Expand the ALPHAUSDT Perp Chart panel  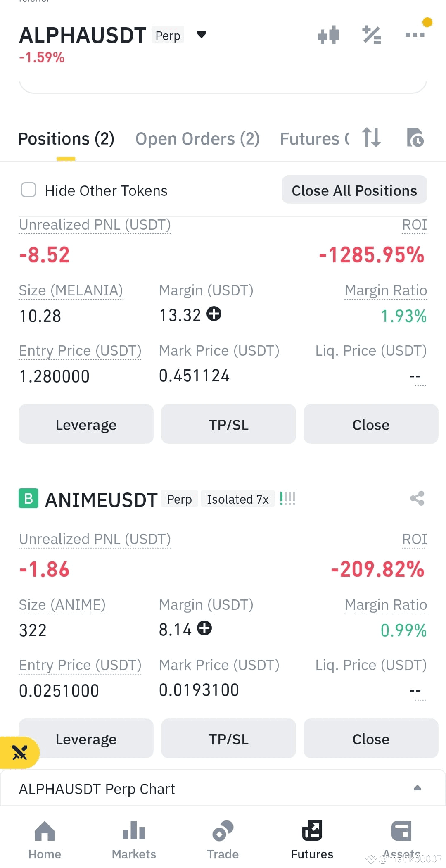[x=418, y=788]
